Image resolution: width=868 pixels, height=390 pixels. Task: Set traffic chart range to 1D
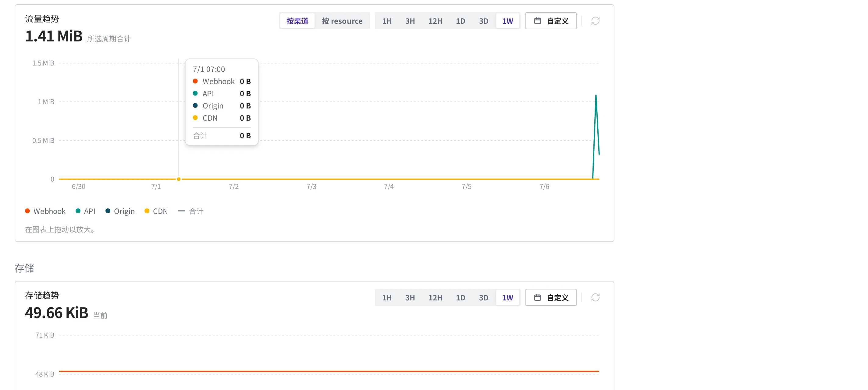click(x=460, y=21)
